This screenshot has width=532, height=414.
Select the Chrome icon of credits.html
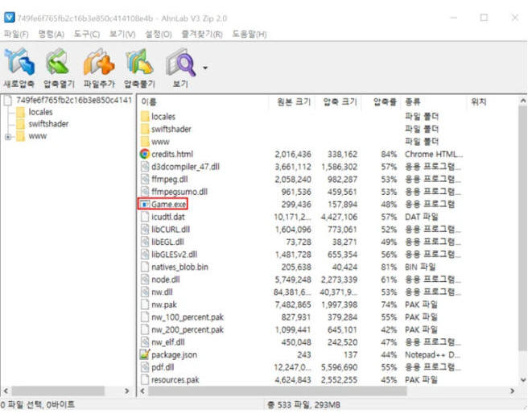tap(145, 154)
